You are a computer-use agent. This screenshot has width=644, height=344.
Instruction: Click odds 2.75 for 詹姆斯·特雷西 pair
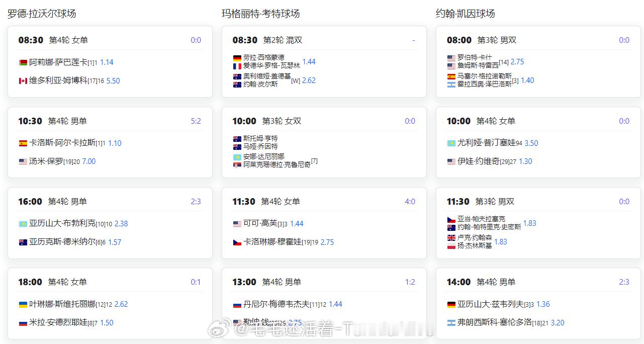(x=517, y=62)
